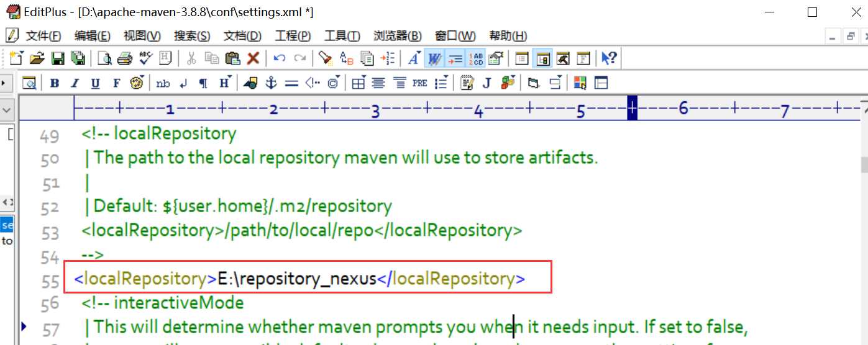The width and height of the screenshot is (868, 345).
Task: Open the 文件(F) menu
Action: pyautogui.click(x=42, y=36)
